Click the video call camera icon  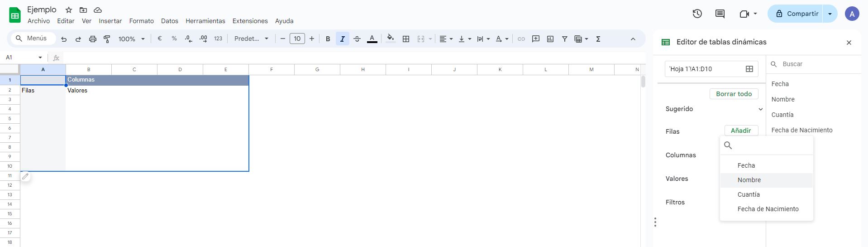pyautogui.click(x=744, y=14)
